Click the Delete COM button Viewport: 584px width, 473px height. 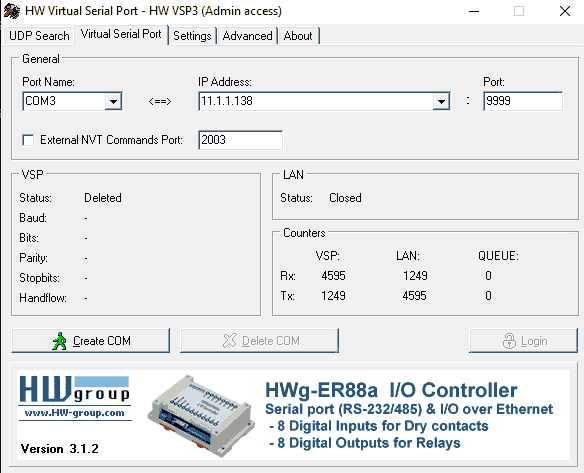[x=260, y=341]
